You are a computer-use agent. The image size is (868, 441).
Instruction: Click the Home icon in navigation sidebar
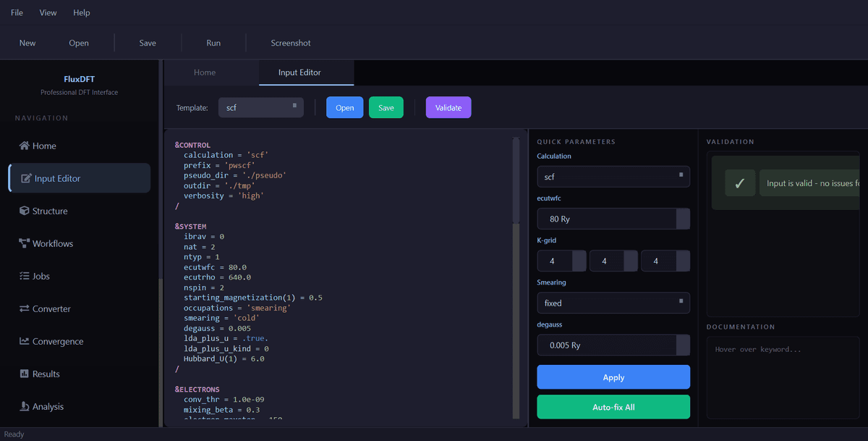[25, 146]
